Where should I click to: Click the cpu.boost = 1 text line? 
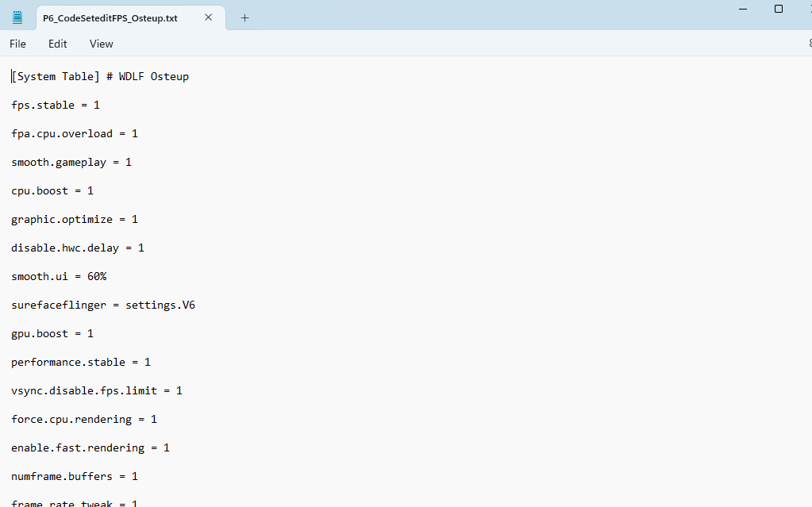52,191
